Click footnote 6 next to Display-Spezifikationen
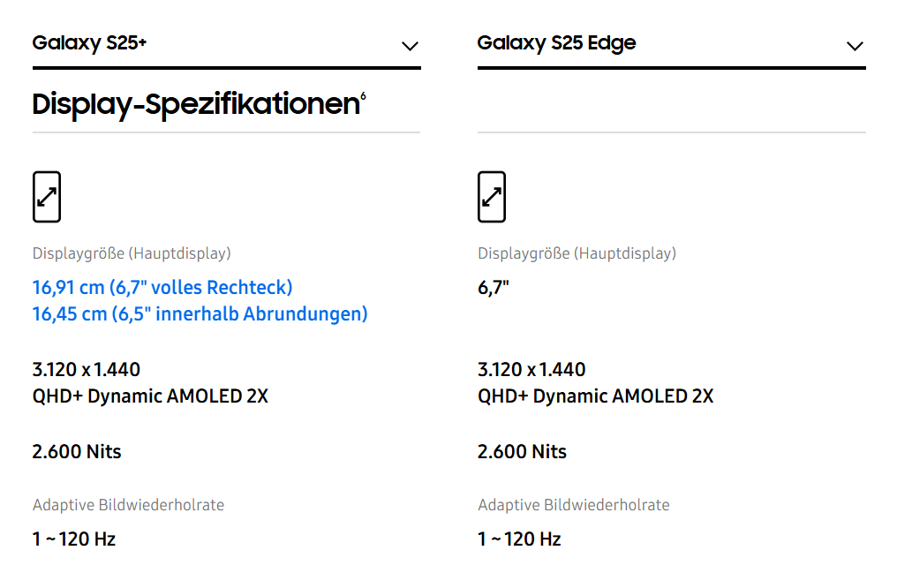912x588 pixels. pyautogui.click(x=363, y=96)
